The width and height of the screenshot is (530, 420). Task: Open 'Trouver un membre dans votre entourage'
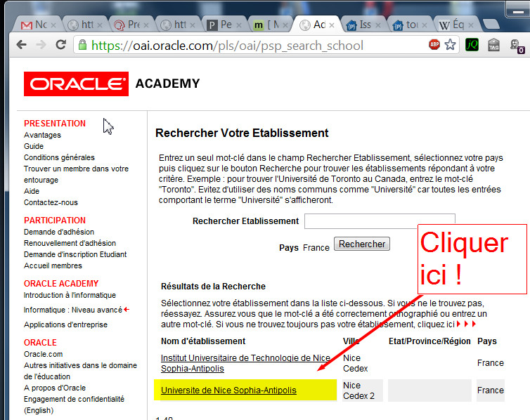[x=76, y=174]
